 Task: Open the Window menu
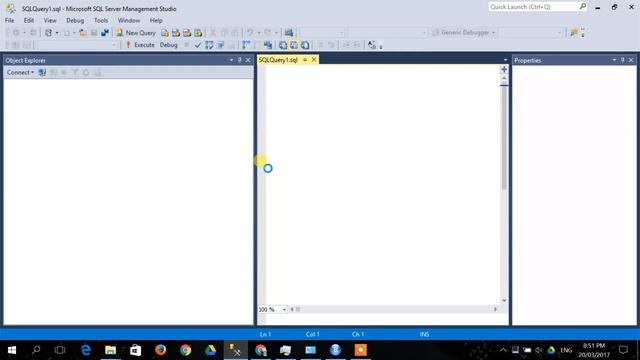pos(129,20)
